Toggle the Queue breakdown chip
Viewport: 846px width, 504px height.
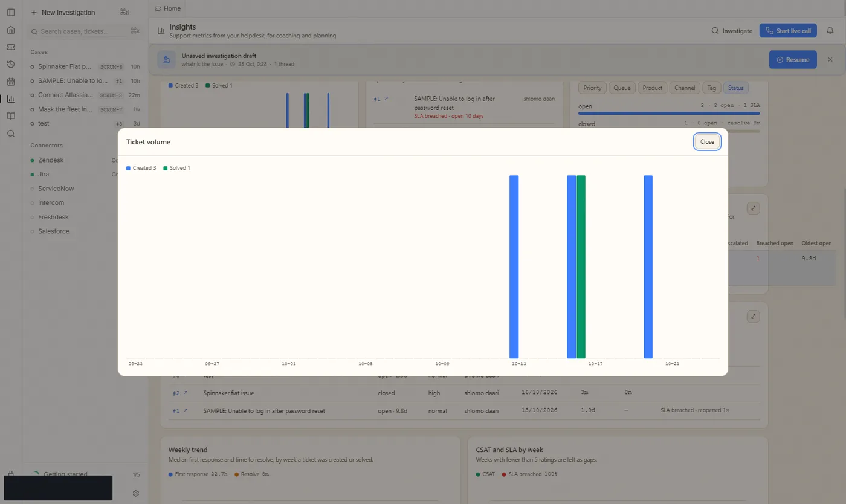[622, 88]
